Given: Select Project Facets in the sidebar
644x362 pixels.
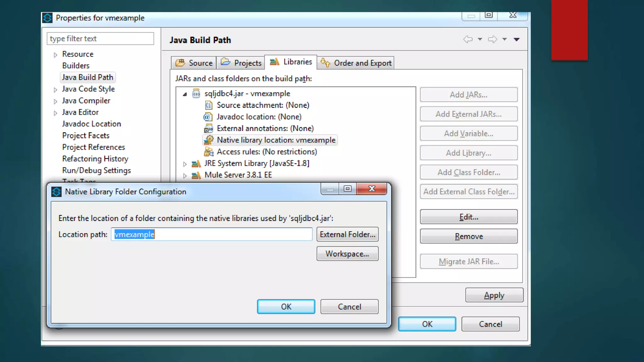Looking at the screenshot, I should (x=86, y=135).
